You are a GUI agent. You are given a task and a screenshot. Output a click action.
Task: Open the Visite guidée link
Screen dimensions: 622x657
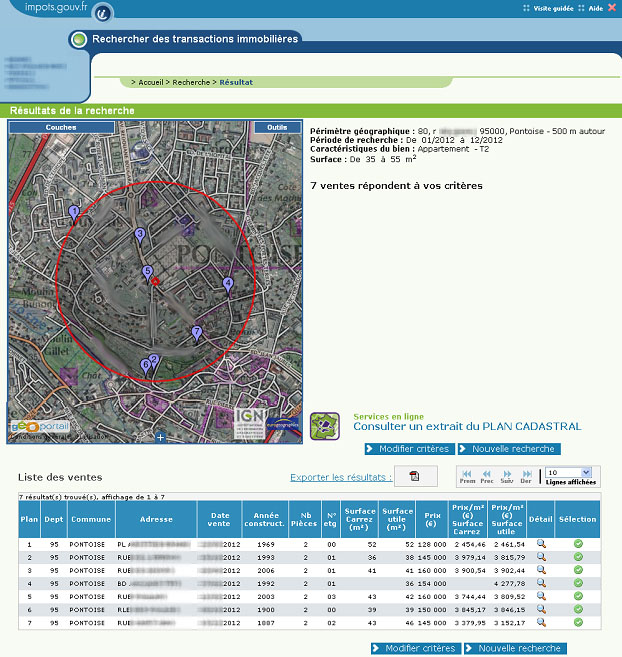click(553, 8)
